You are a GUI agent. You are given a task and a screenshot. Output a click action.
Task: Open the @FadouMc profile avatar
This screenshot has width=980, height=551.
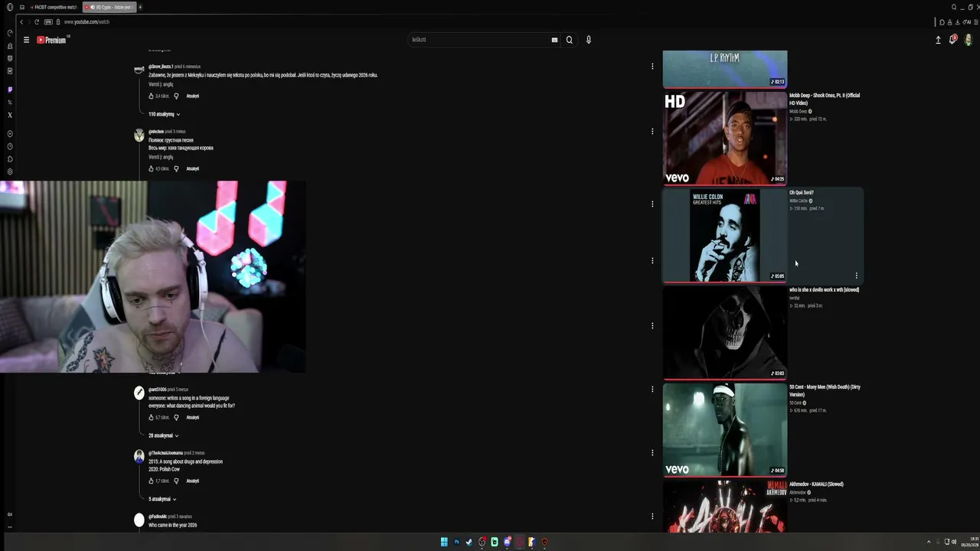tap(139, 520)
